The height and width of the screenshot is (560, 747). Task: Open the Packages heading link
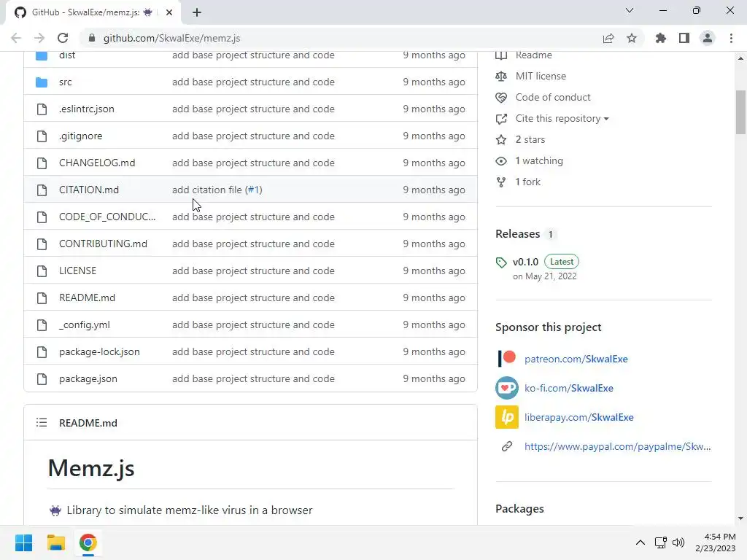(x=519, y=508)
